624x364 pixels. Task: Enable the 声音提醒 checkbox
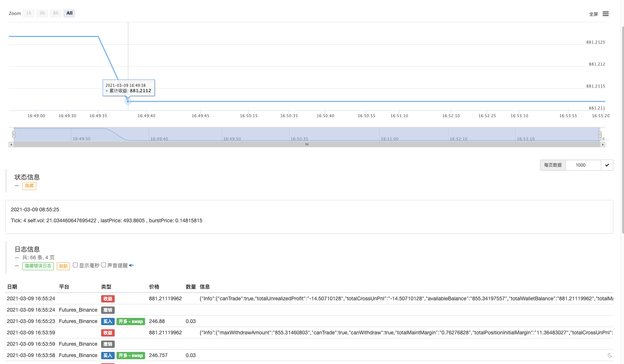click(104, 265)
